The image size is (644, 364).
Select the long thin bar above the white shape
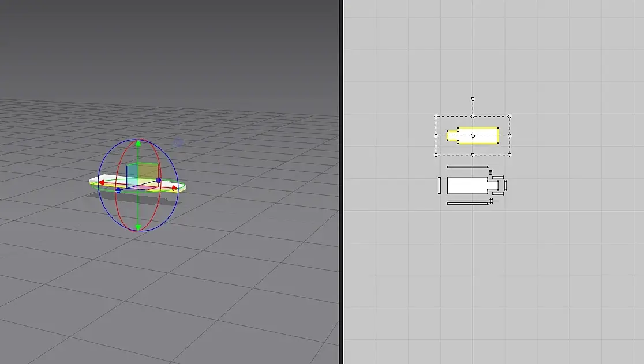click(467, 167)
